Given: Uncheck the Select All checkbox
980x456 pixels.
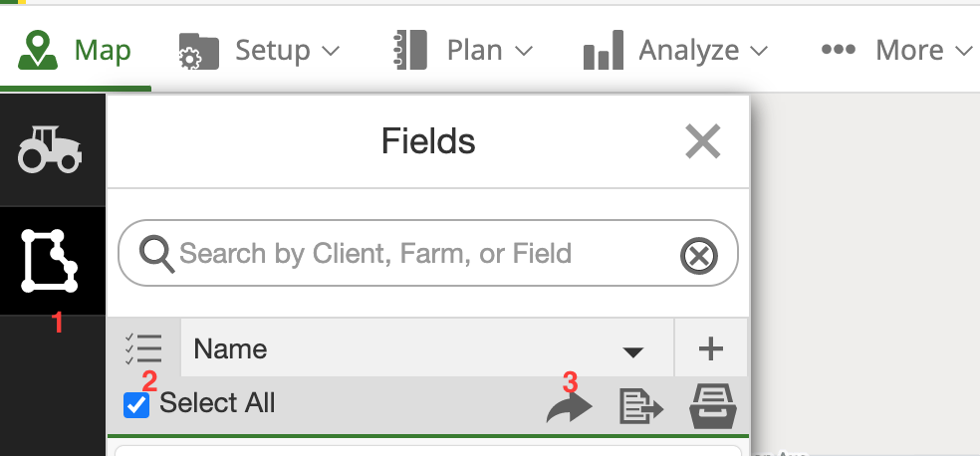Looking at the screenshot, I should (x=136, y=405).
